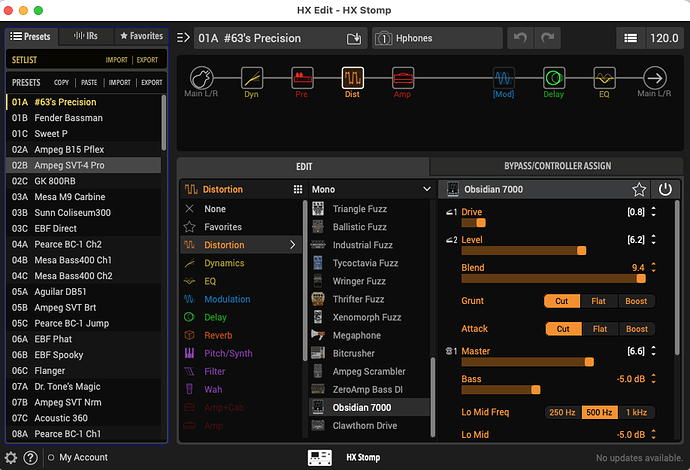Image resolution: width=690 pixels, height=470 pixels.
Task: Open the Hphones input selector
Action: [x=437, y=38]
